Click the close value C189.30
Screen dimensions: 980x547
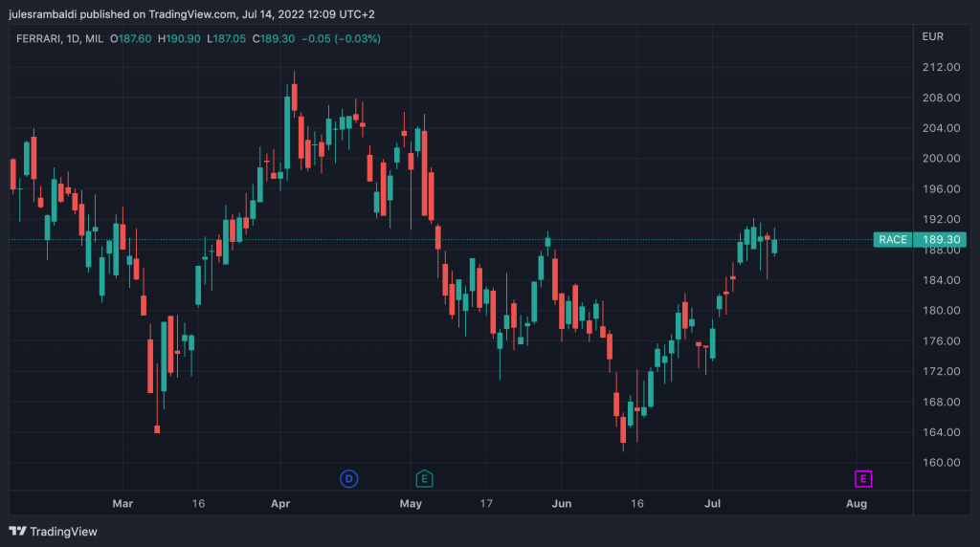[273, 38]
